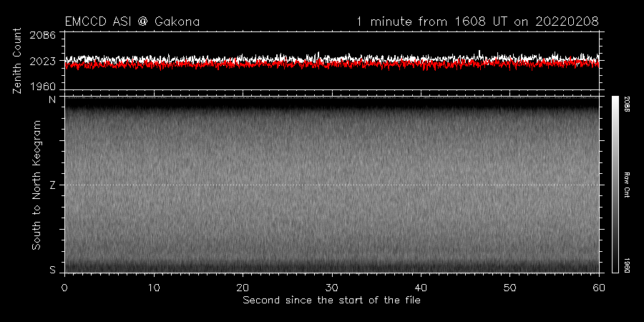Click the 50 second tick label
This screenshot has height=322, width=644.
point(509,287)
